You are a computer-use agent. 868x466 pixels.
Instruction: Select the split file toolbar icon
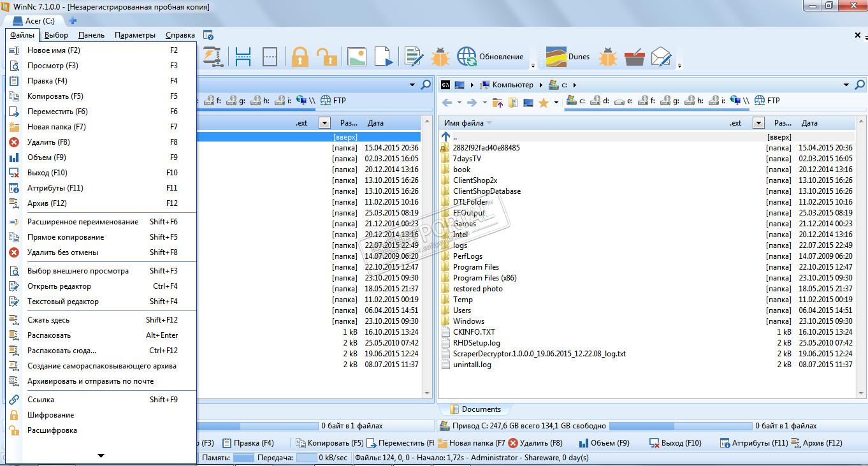(x=242, y=57)
